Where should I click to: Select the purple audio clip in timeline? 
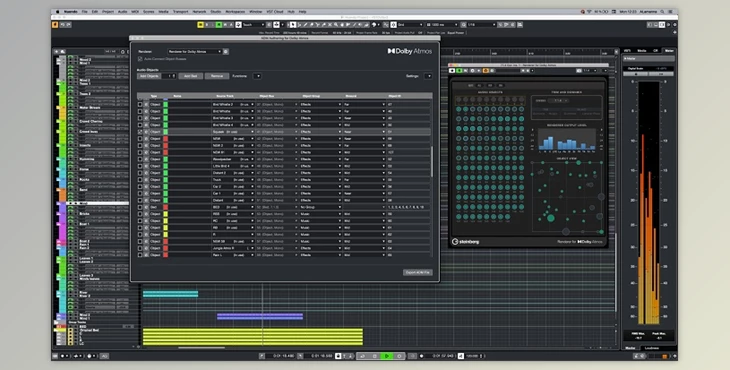(260, 316)
